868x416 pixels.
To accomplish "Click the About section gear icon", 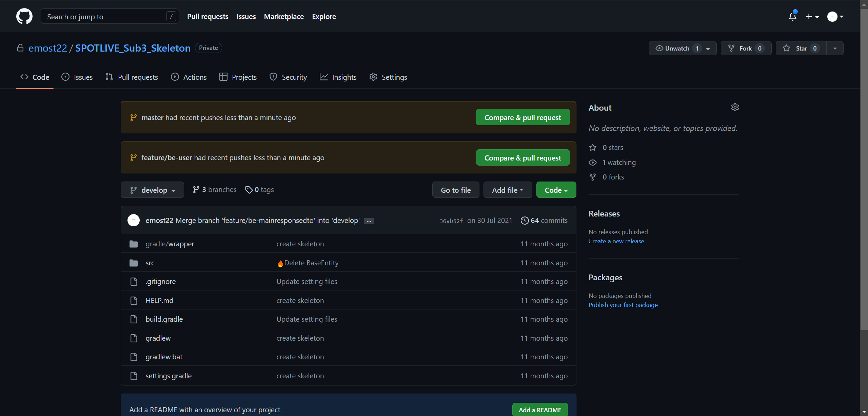I will pyautogui.click(x=735, y=108).
